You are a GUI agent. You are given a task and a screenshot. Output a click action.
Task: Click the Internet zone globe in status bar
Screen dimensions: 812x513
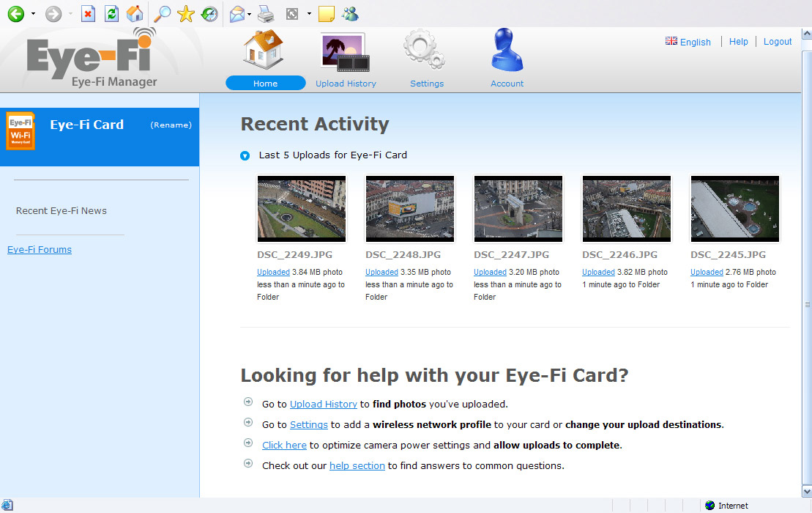coord(710,506)
